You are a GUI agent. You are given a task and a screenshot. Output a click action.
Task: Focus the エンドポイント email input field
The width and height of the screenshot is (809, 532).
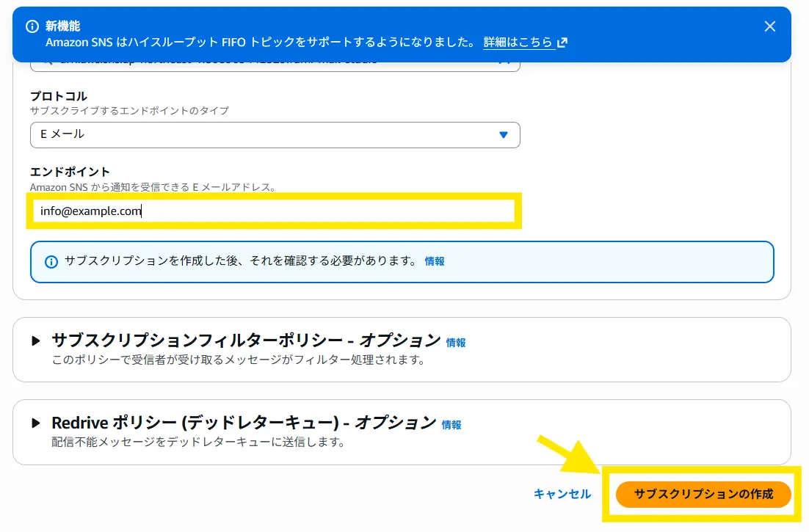click(275, 211)
